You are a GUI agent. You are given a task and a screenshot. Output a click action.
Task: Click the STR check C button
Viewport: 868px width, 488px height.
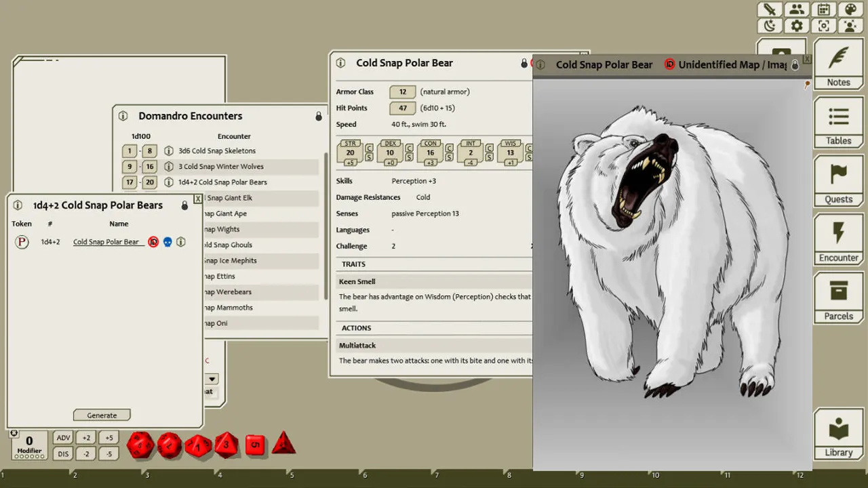pyautogui.click(x=369, y=148)
